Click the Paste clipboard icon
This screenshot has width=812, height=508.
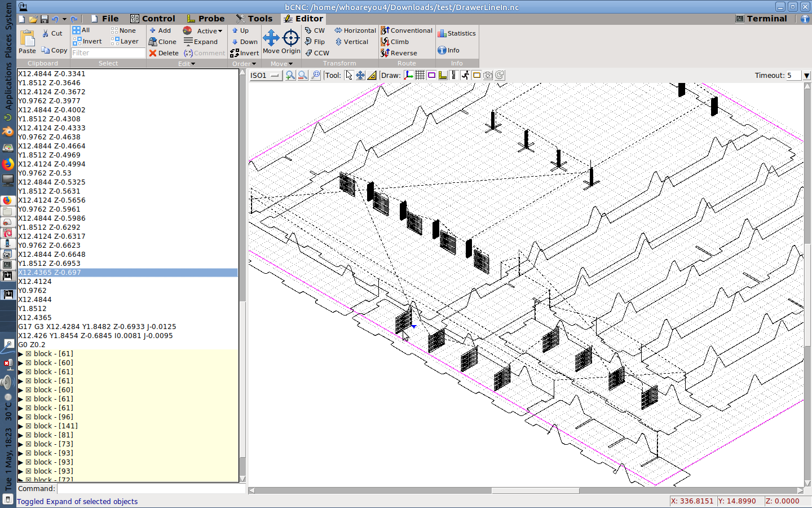tap(27, 38)
